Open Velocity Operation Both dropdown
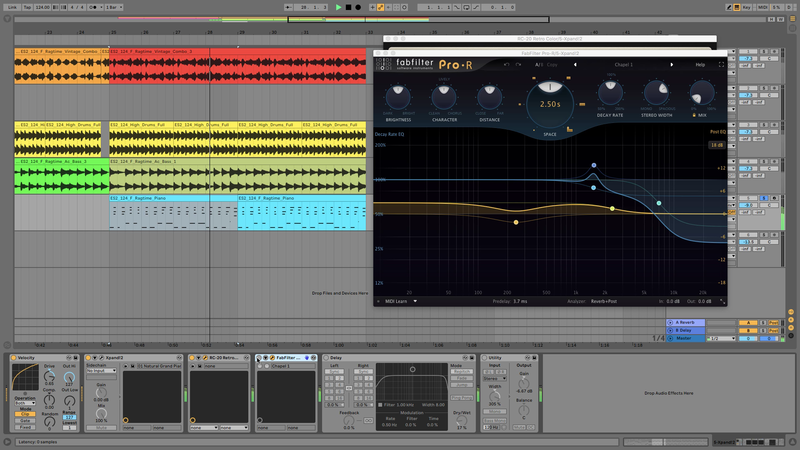Viewport: 800px width, 450px height. click(x=25, y=403)
